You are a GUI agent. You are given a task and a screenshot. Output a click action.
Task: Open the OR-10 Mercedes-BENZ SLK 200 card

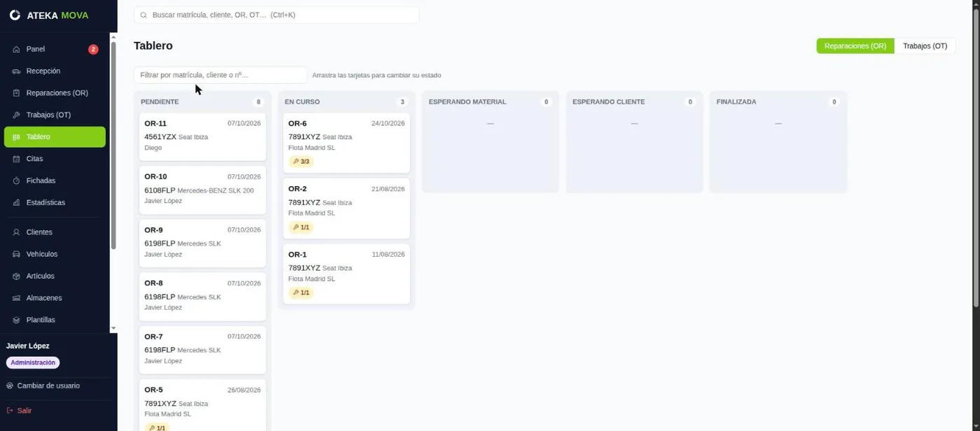coord(202,190)
